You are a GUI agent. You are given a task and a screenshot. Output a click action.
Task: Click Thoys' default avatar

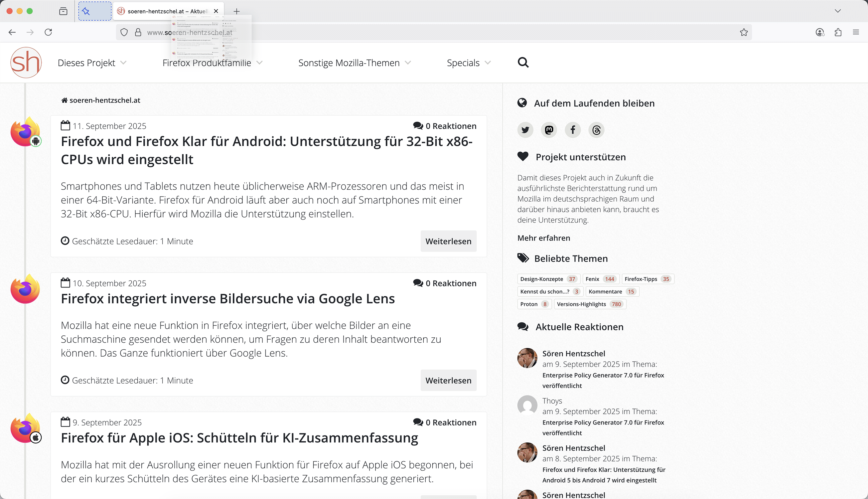coord(527,406)
